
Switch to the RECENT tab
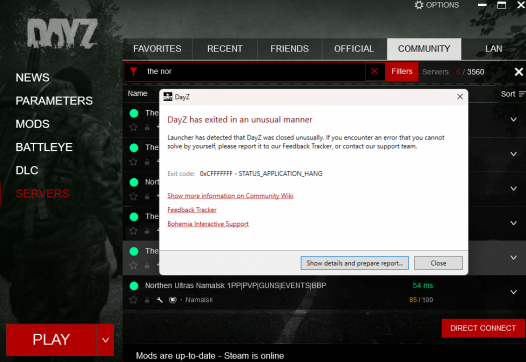pos(225,49)
